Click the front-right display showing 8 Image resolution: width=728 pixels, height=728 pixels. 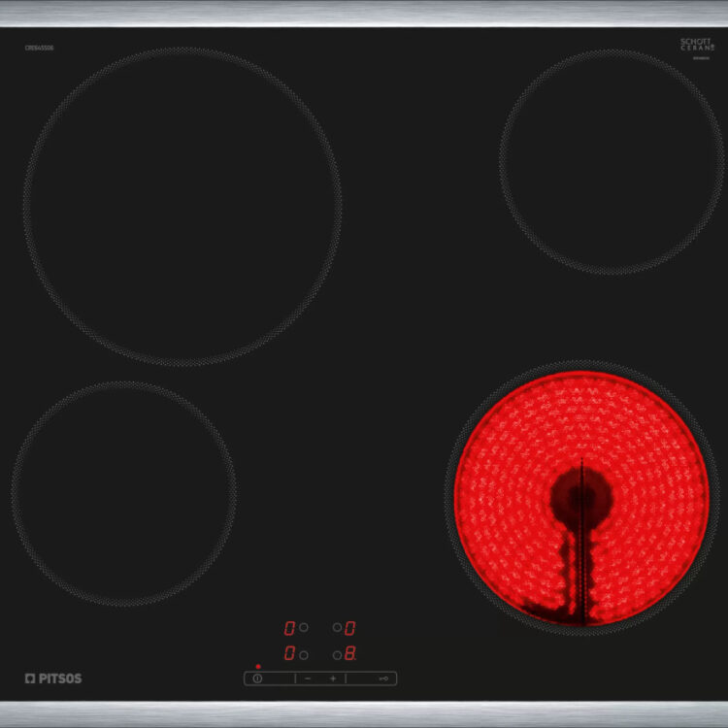(349, 654)
